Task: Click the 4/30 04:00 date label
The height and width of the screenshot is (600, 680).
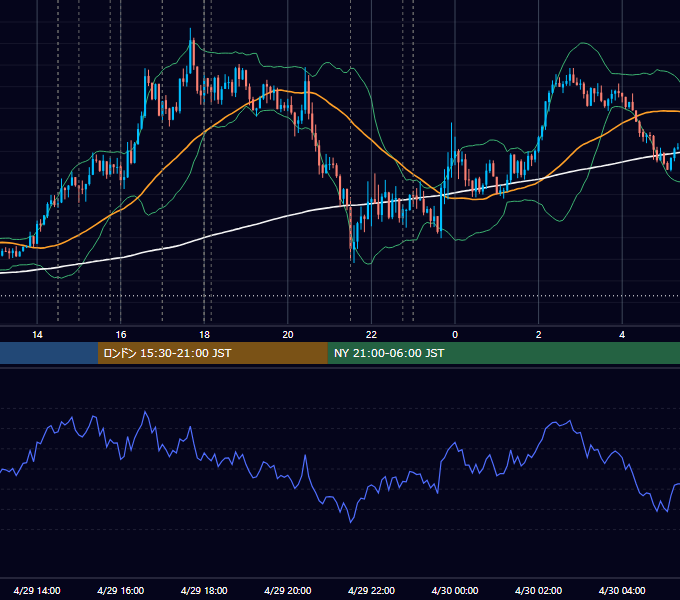Action: (622, 590)
